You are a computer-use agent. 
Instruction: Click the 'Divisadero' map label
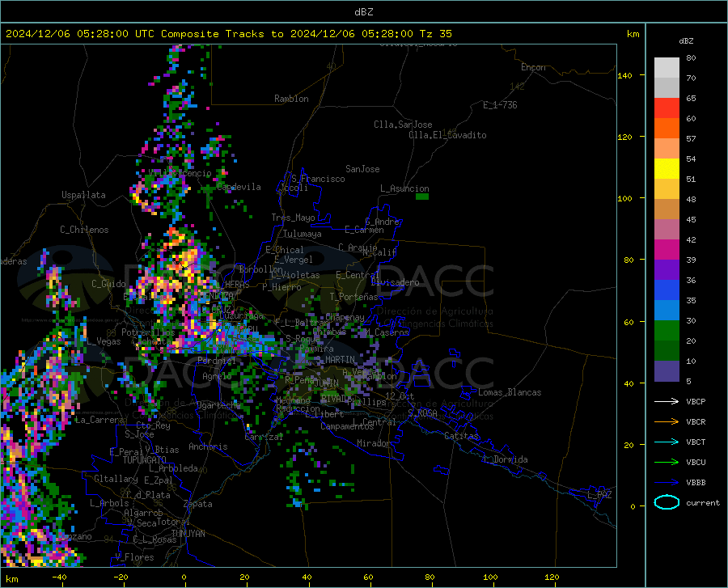pyautogui.click(x=395, y=282)
